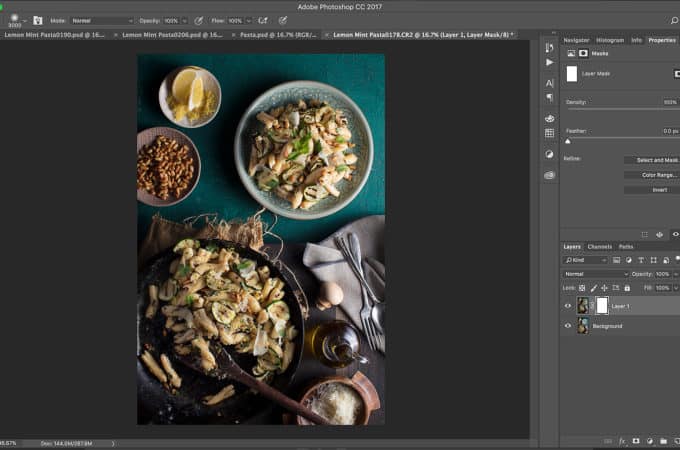Filter layers by pixel layers icon
Viewport: 680px width, 450px height.
[616, 260]
